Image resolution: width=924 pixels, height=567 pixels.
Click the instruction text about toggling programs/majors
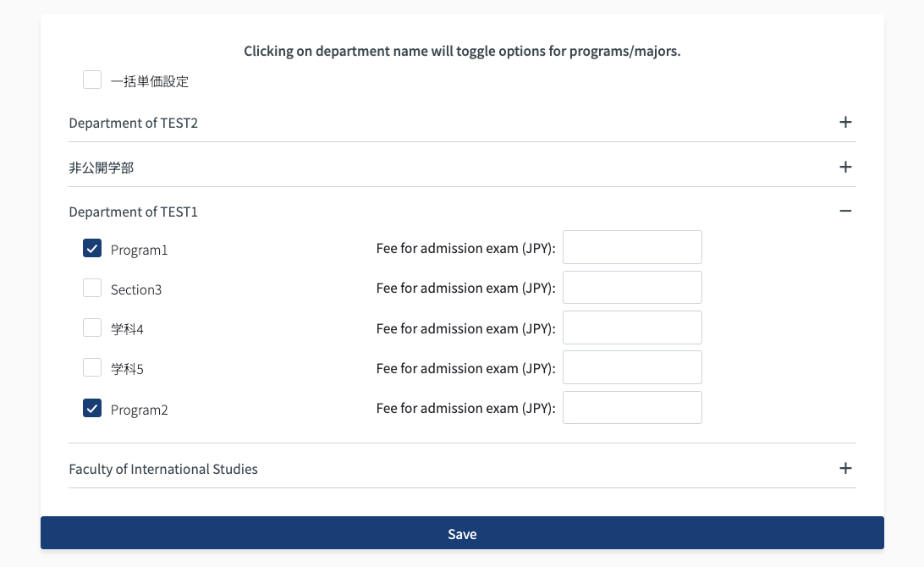point(462,52)
